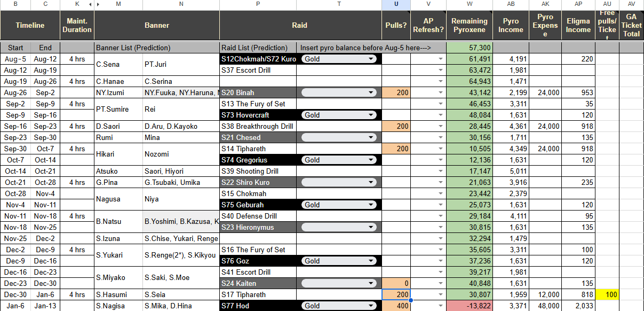Open Gold dropdown for S75 Geburah
Viewport: 644px width, 311px height.
pos(339,205)
